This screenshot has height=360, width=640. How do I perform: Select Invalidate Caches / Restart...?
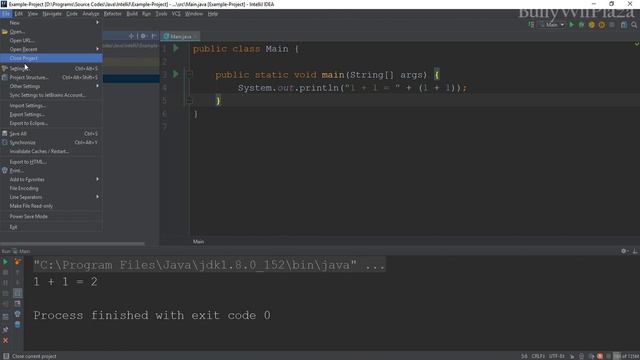click(51, 151)
